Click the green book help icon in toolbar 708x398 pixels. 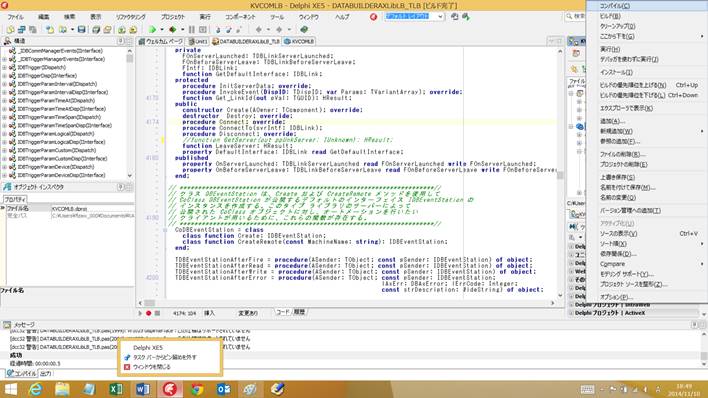click(304, 30)
